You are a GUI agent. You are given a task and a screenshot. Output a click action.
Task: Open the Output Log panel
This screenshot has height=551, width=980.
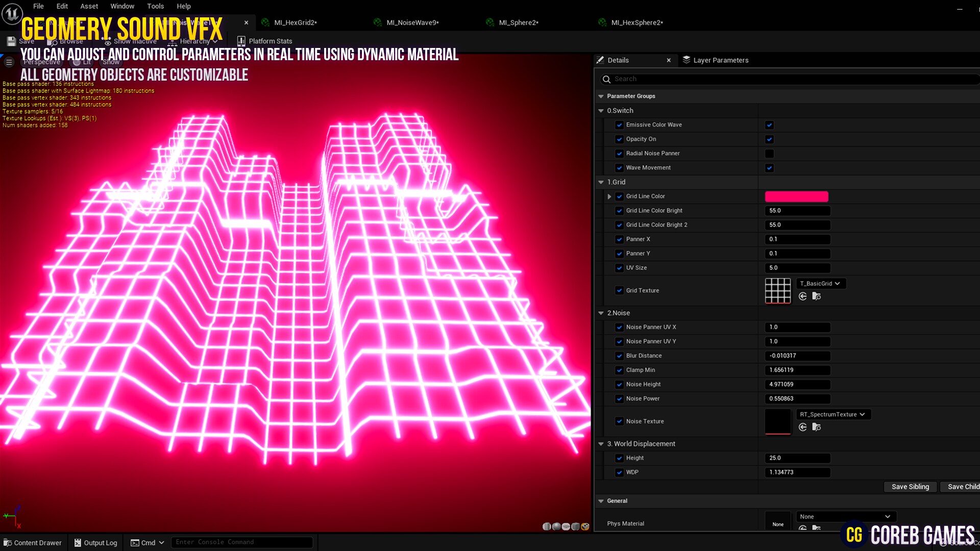click(95, 542)
